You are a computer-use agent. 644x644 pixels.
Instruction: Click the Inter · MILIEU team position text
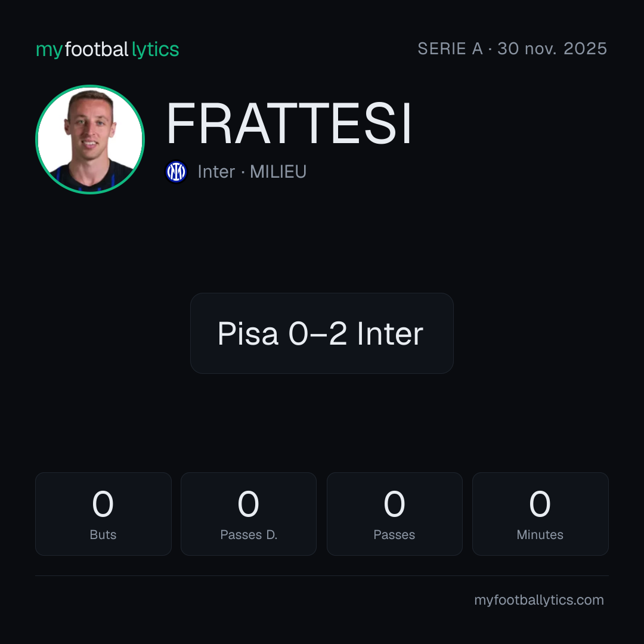pos(252,172)
